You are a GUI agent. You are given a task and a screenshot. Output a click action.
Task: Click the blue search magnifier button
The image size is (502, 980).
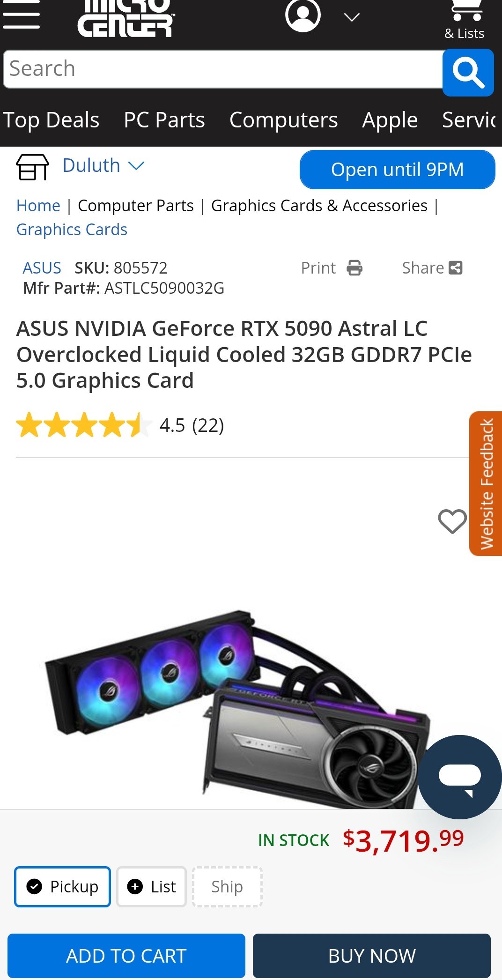pos(468,73)
